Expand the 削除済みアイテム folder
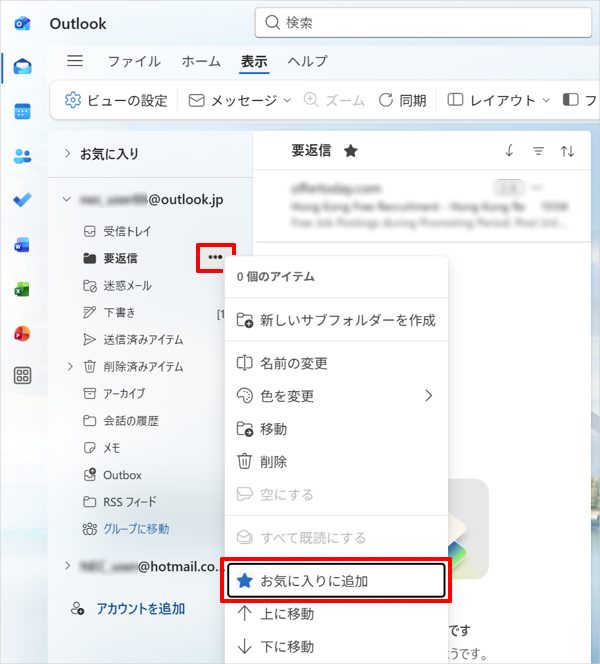The height and width of the screenshot is (664, 600). coord(70,366)
